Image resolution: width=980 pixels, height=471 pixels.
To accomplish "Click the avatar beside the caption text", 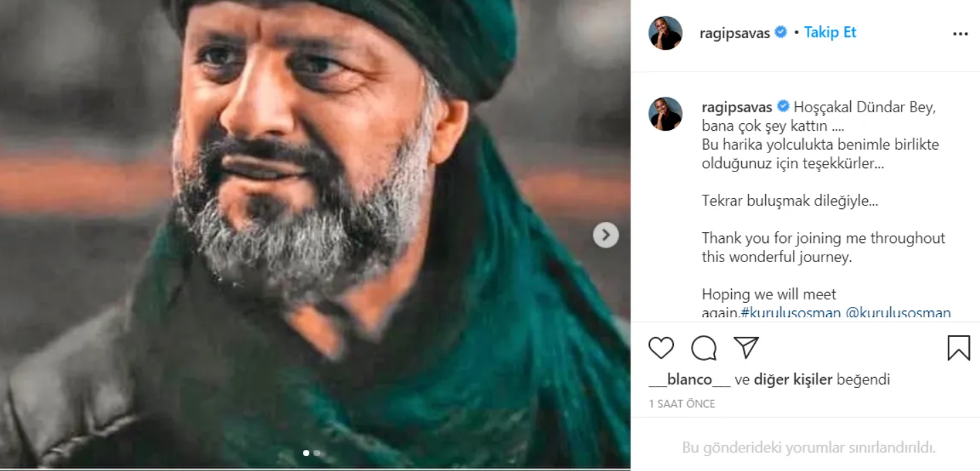I will 665,114.
